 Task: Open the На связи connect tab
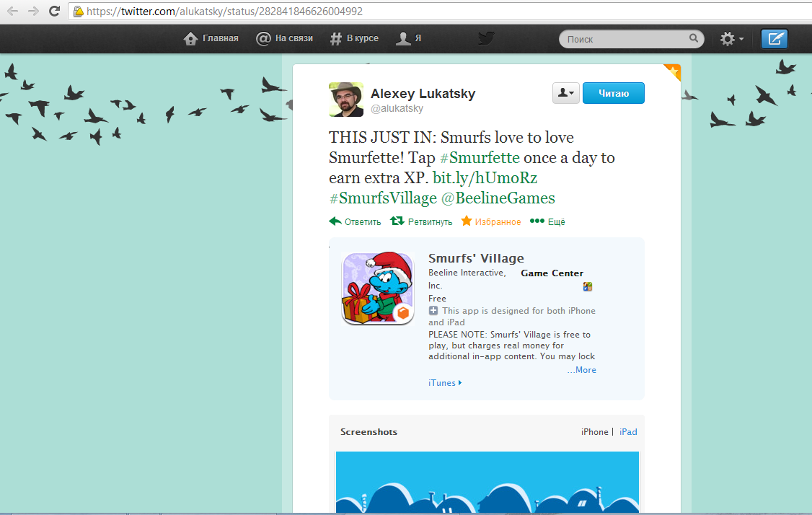(284, 38)
